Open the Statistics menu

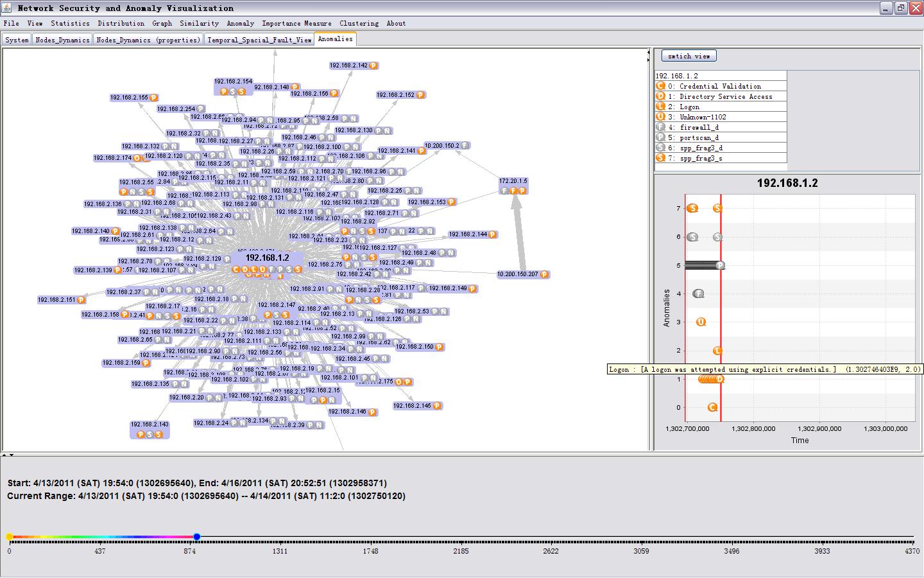70,23
